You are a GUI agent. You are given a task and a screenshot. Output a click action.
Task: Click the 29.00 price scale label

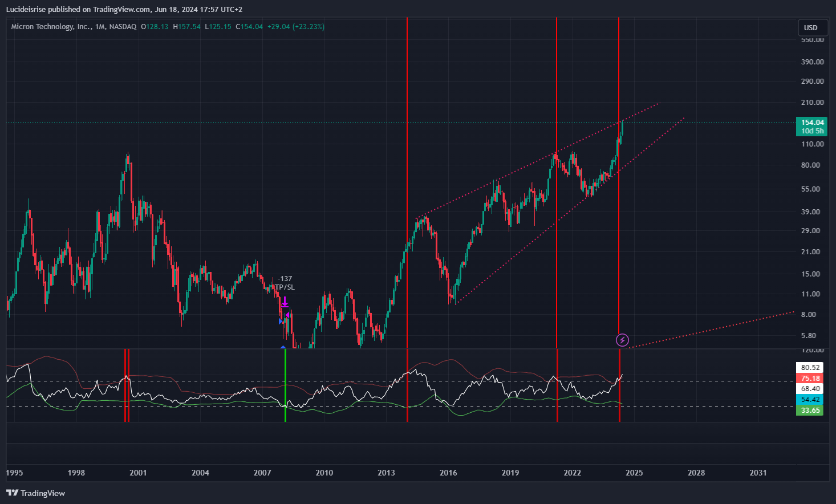[x=810, y=230]
